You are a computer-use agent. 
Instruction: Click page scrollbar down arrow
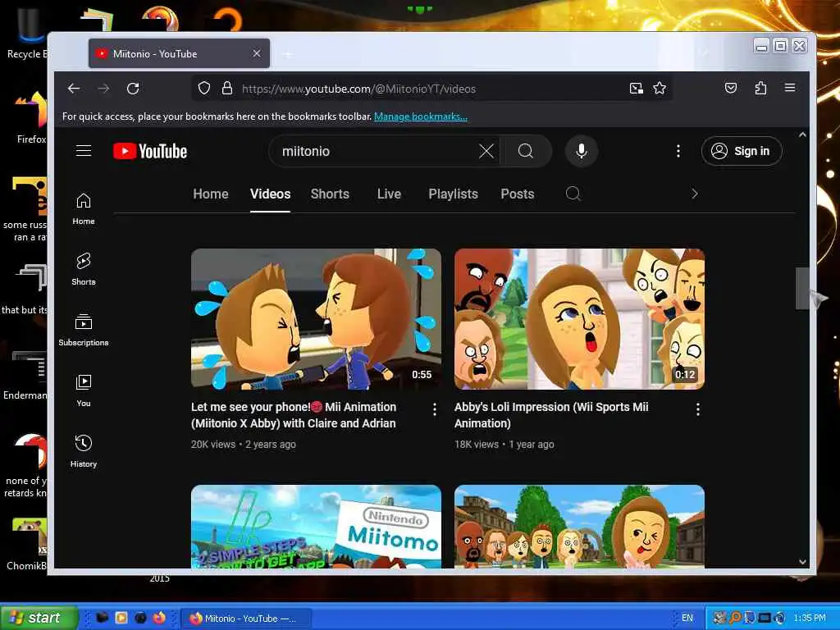(802, 562)
